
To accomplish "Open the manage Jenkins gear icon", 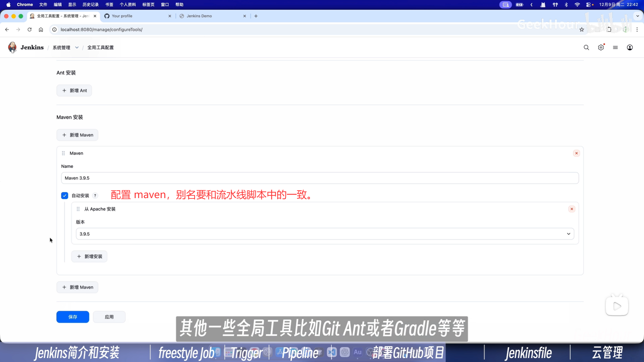I will point(601,48).
